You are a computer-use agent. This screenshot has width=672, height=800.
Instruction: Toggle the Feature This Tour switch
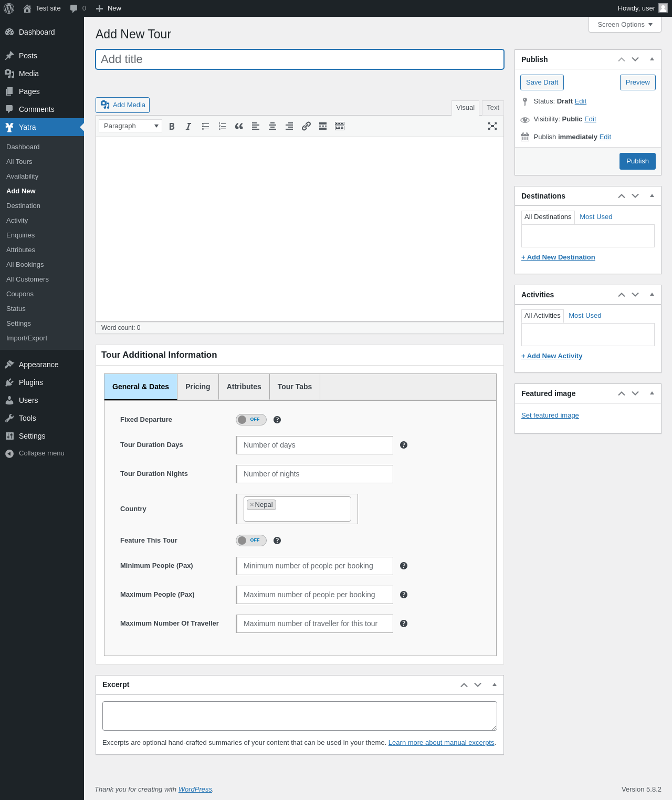251,541
